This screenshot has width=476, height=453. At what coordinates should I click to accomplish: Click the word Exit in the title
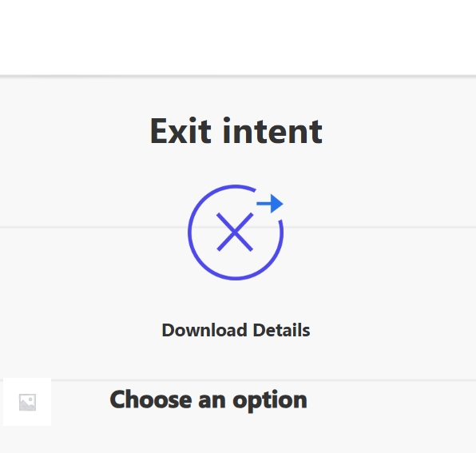(x=180, y=131)
